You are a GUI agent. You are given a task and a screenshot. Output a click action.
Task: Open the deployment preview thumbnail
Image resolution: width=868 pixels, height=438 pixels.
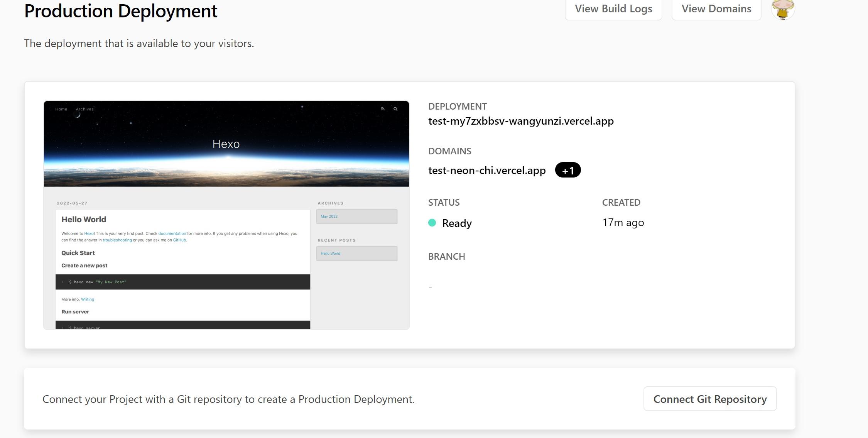pos(226,215)
